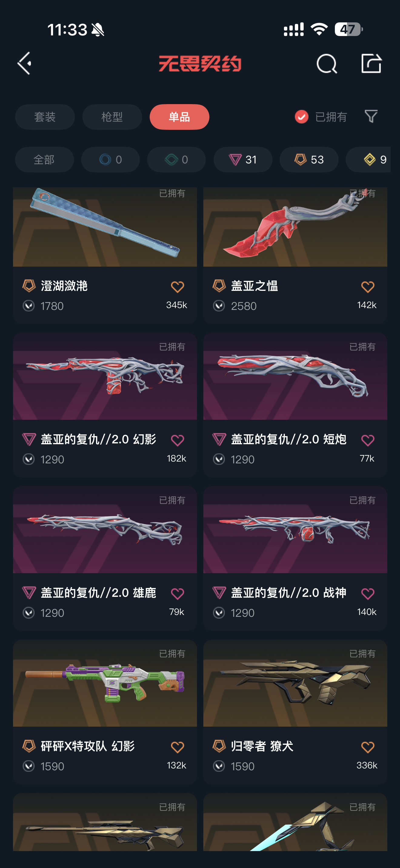Image resolution: width=400 pixels, height=868 pixels.
Task: Favorite the 归零者 獠犬 heart icon
Action: [x=367, y=747]
